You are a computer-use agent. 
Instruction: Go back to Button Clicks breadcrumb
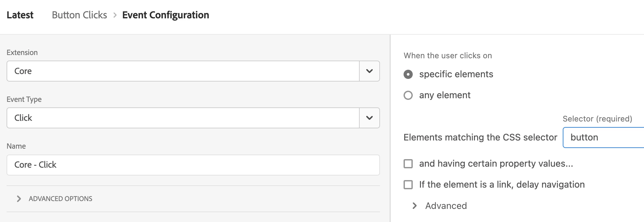pos(79,15)
